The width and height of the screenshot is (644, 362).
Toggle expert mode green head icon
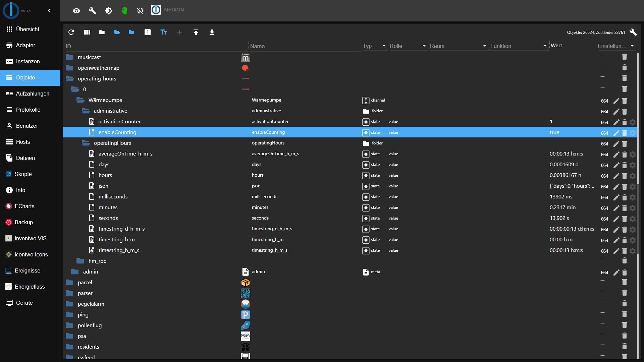[124, 11]
